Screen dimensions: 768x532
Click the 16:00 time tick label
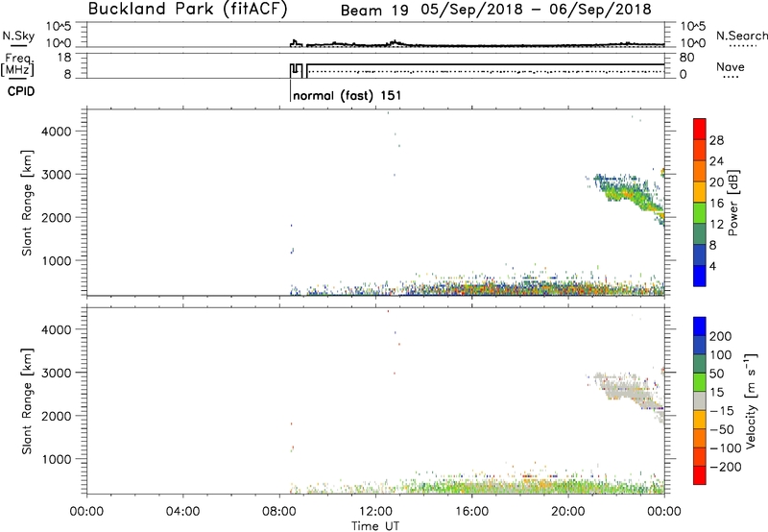pyautogui.click(x=471, y=512)
